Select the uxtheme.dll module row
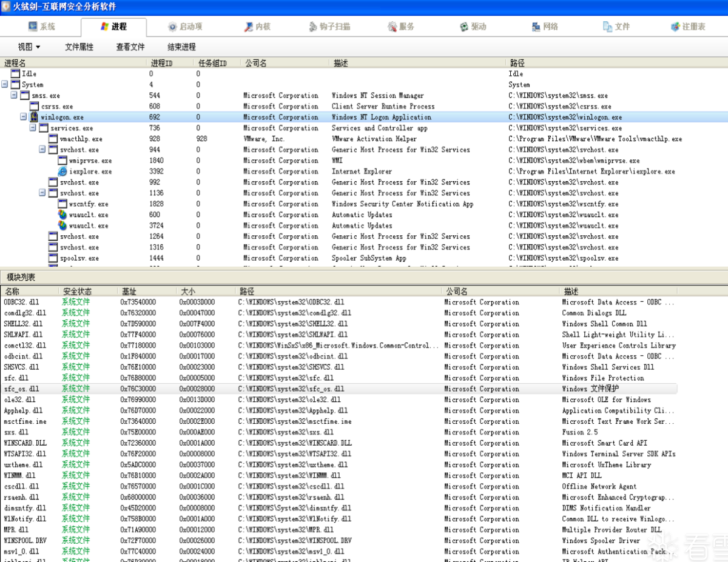This screenshot has width=728, height=562. (x=339, y=465)
